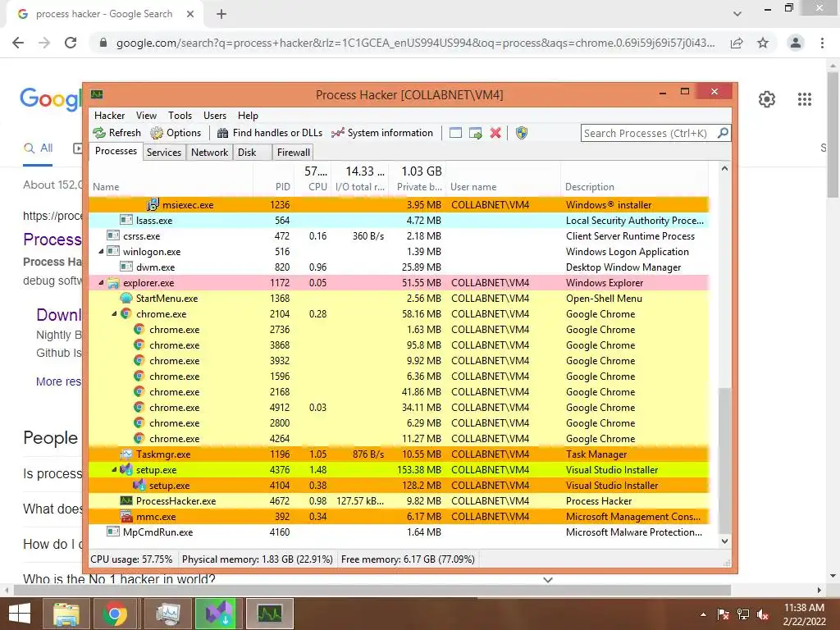Click the mmc.exe toolbox icon
The width and height of the screenshot is (840, 630).
(x=126, y=517)
